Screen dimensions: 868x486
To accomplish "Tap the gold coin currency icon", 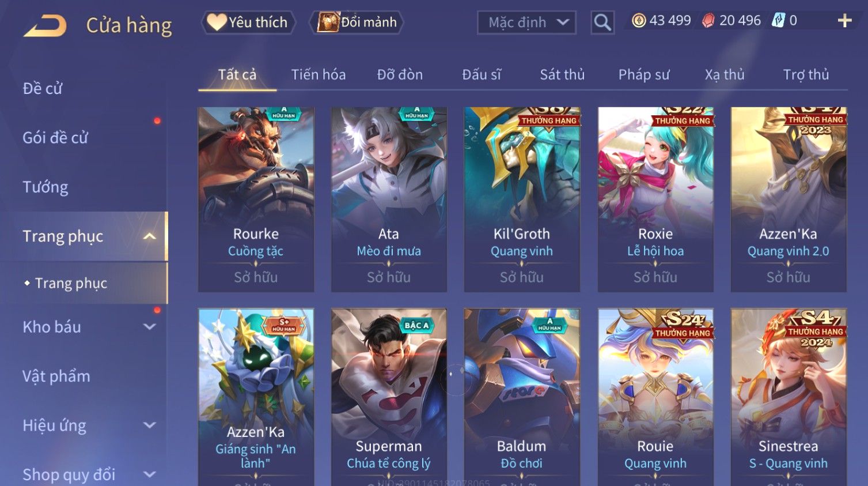I will [x=639, y=21].
